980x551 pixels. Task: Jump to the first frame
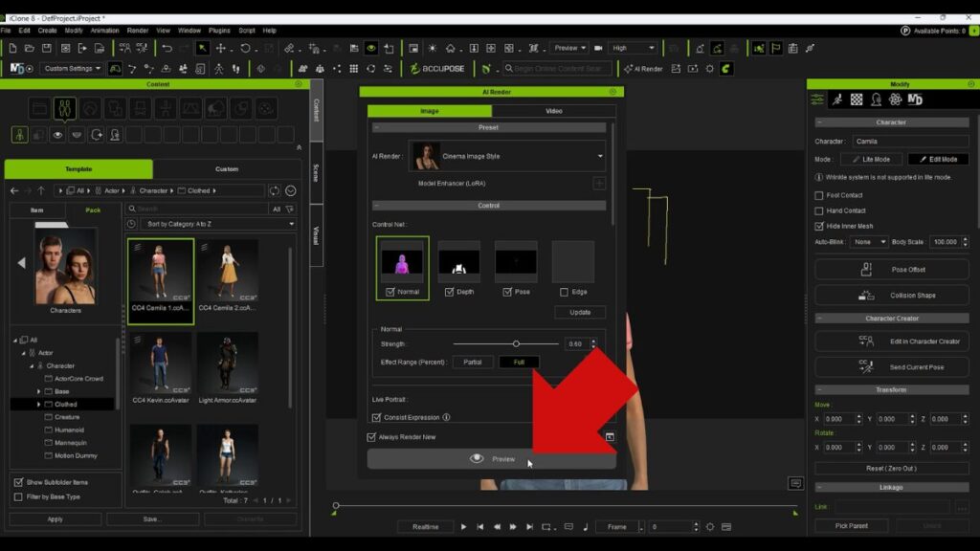[480, 527]
